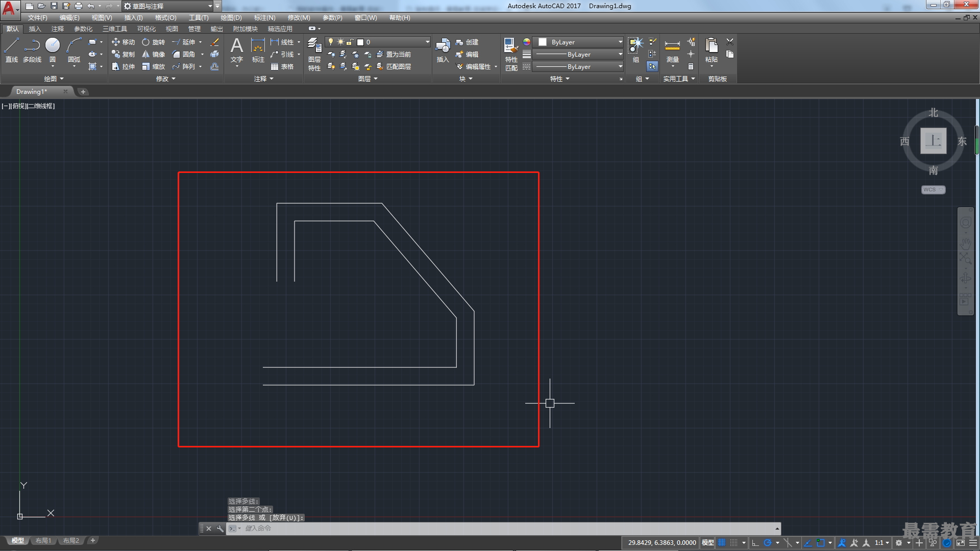Toggle annotation object visibility in the status bar

point(842,543)
